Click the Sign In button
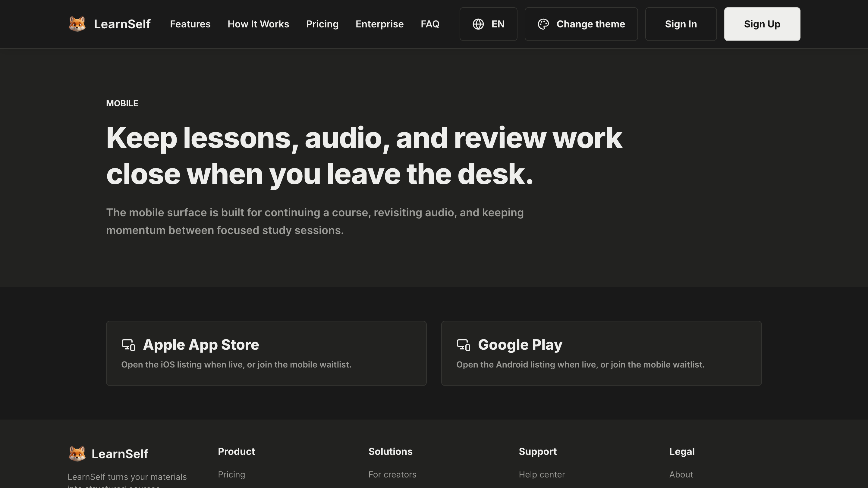Viewport: 868px width, 488px height. [681, 24]
